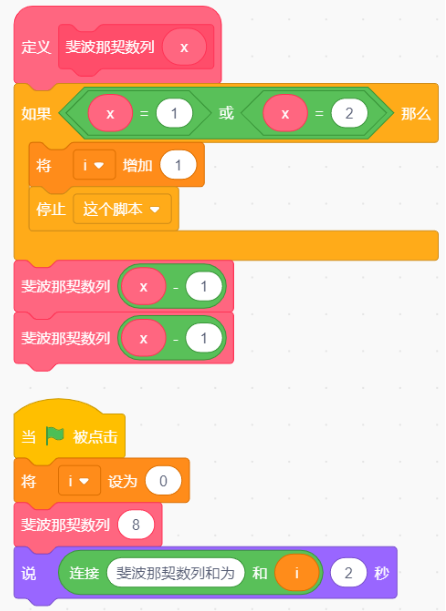Click the 或 operator block
The image size is (446, 611).
pos(226,113)
